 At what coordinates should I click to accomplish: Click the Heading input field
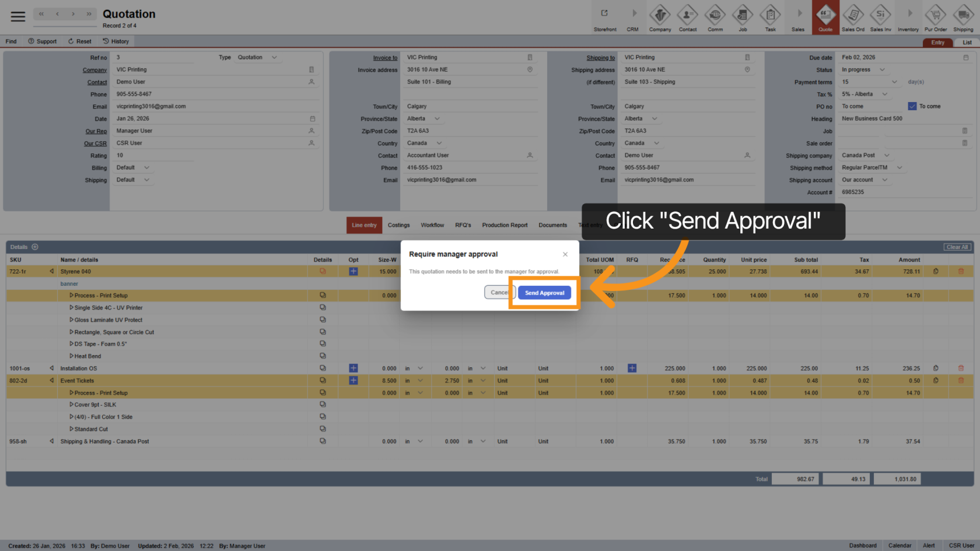904,119
